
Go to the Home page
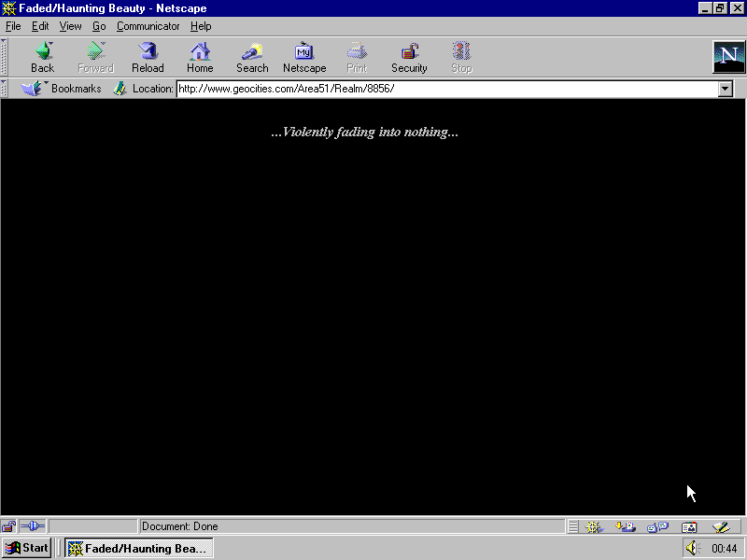click(x=200, y=57)
